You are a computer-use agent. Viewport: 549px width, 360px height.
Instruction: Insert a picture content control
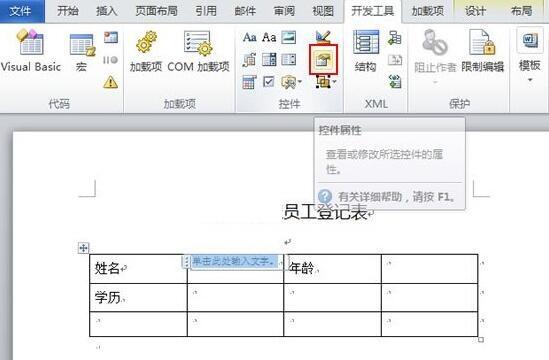pos(289,37)
